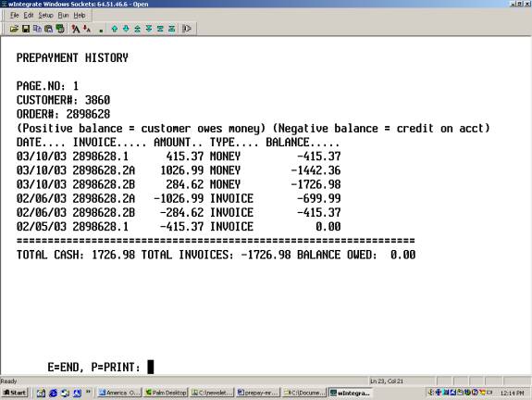Increase font size with large A icon
532x400 pixels.
point(75,29)
